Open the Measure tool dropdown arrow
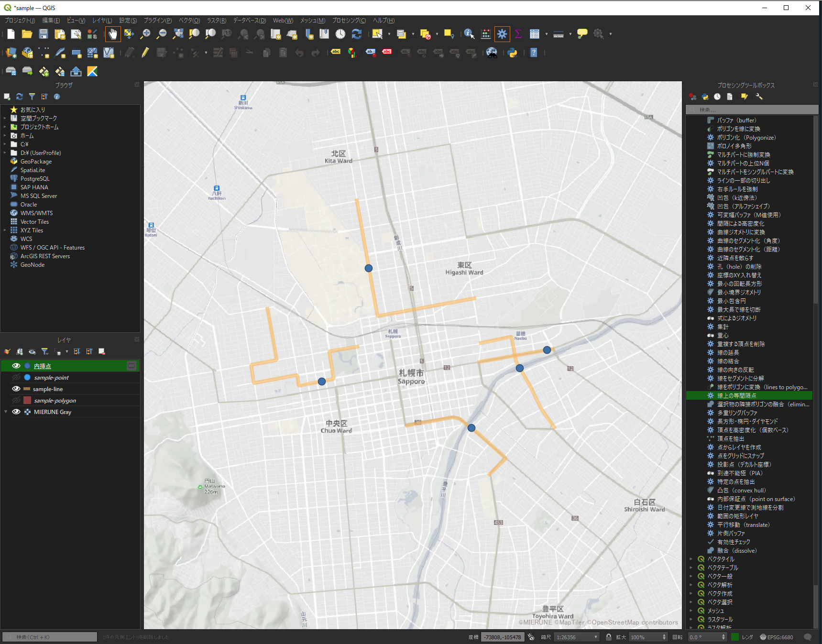822x644 pixels. click(x=570, y=34)
